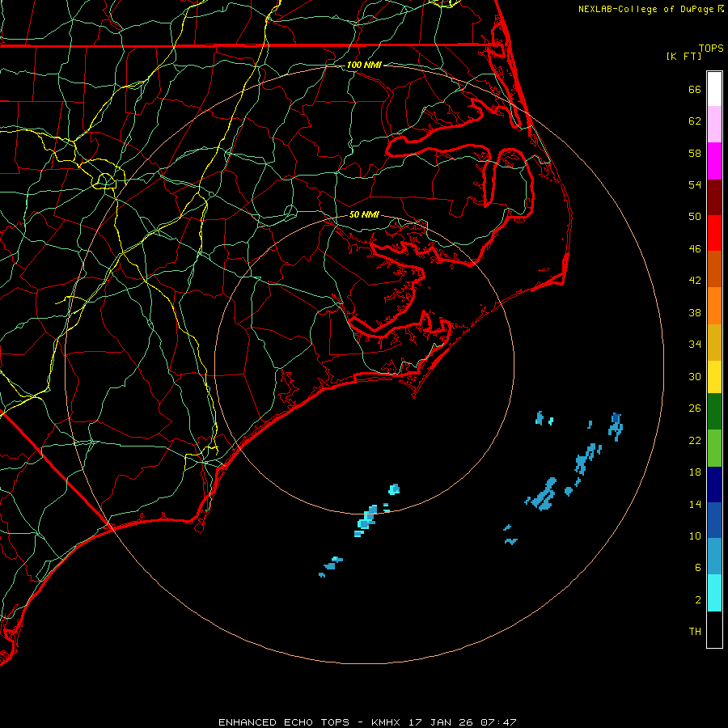The height and width of the screenshot is (728, 728).
Task: Click the elongated echo cell southeast of coast
Action: 542,494
